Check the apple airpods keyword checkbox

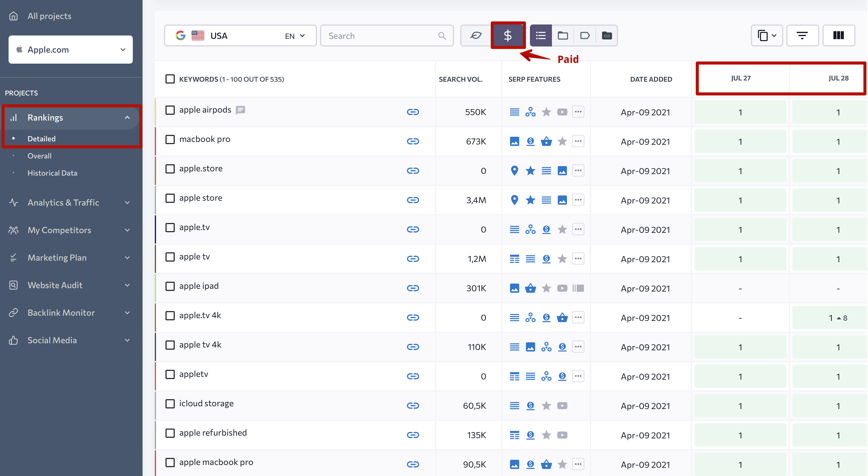coord(170,110)
